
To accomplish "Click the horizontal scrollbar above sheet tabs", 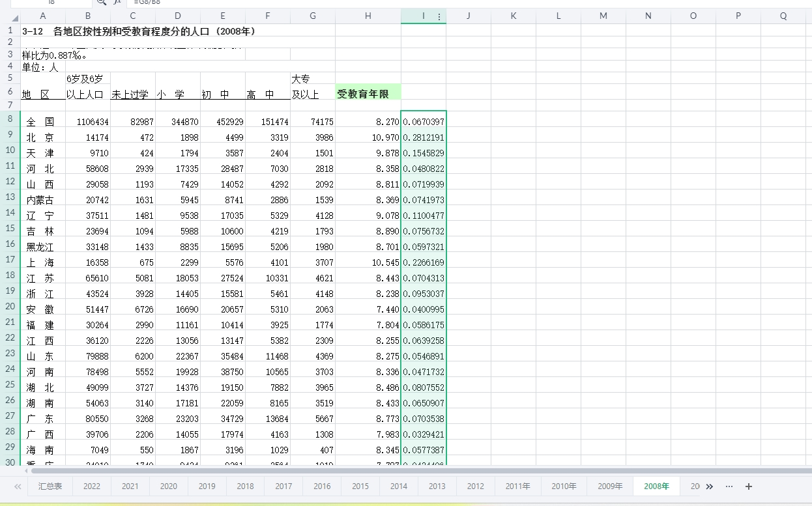I will [417, 470].
